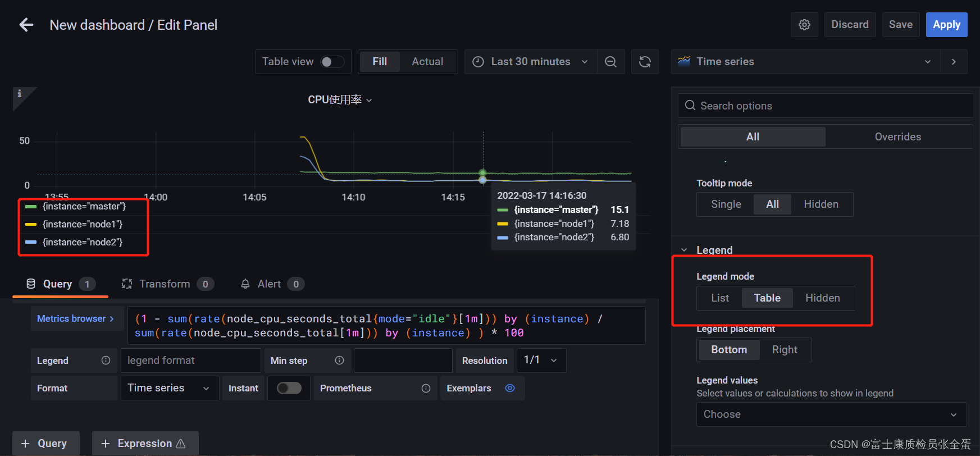980x456 pixels.
Task: Add a new Expression
Action: (145, 444)
